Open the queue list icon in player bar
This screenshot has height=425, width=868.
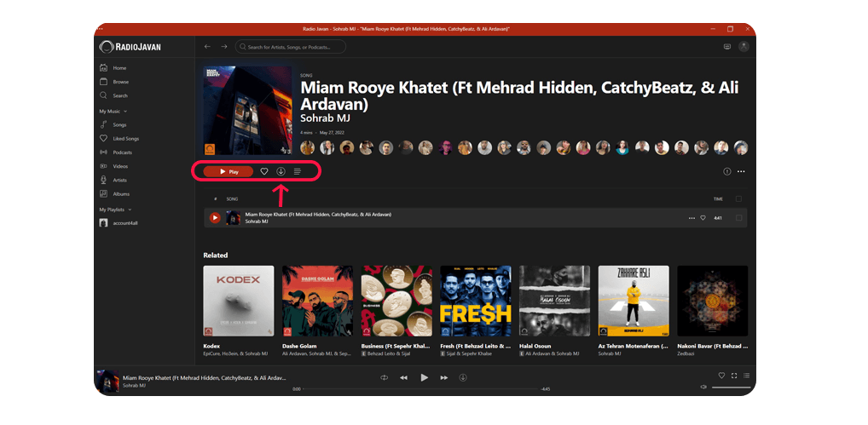tap(747, 376)
